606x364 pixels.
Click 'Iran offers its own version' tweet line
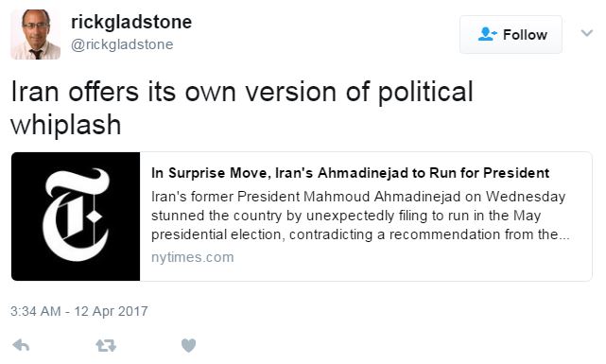coord(242,92)
